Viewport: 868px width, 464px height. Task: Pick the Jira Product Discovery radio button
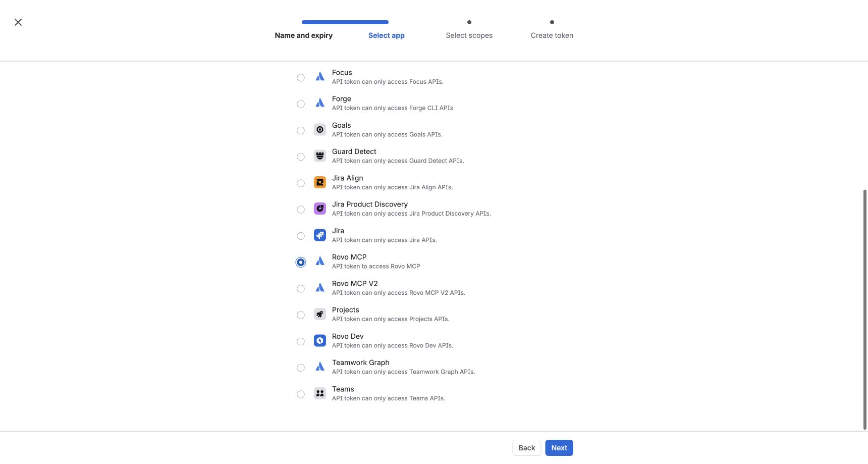(x=301, y=210)
